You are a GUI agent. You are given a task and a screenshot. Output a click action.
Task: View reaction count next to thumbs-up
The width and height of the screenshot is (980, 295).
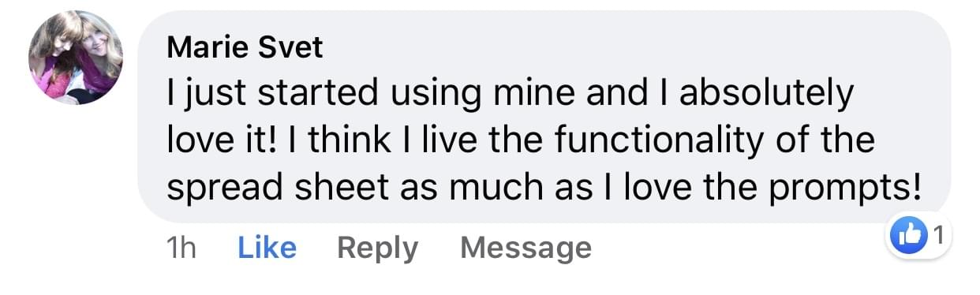point(938,234)
